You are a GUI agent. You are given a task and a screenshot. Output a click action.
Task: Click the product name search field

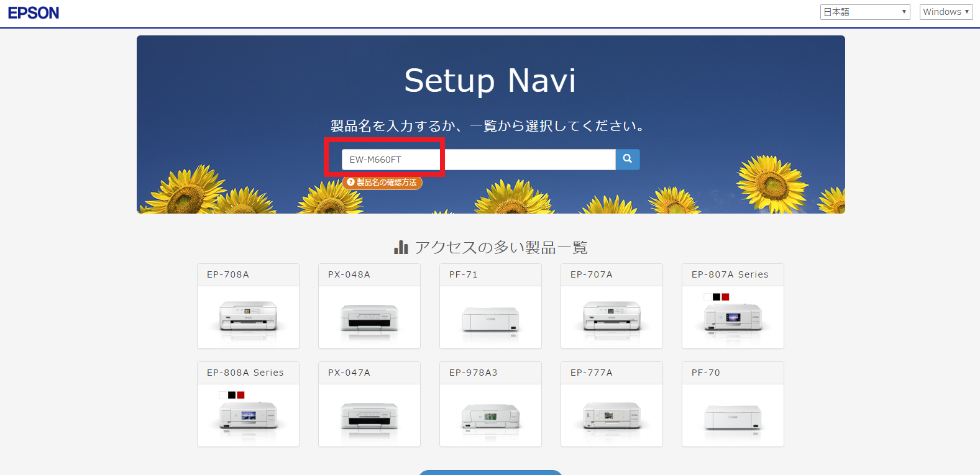point(477,160)
